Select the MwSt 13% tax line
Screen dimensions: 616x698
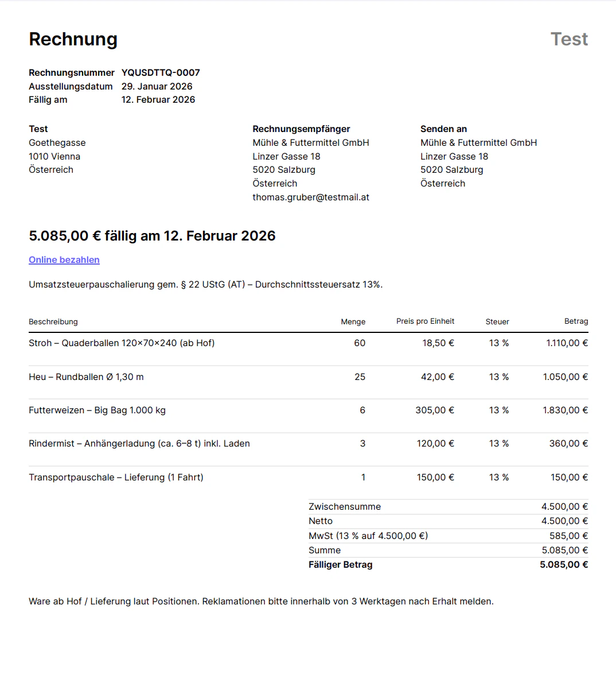tap(369, 536)
